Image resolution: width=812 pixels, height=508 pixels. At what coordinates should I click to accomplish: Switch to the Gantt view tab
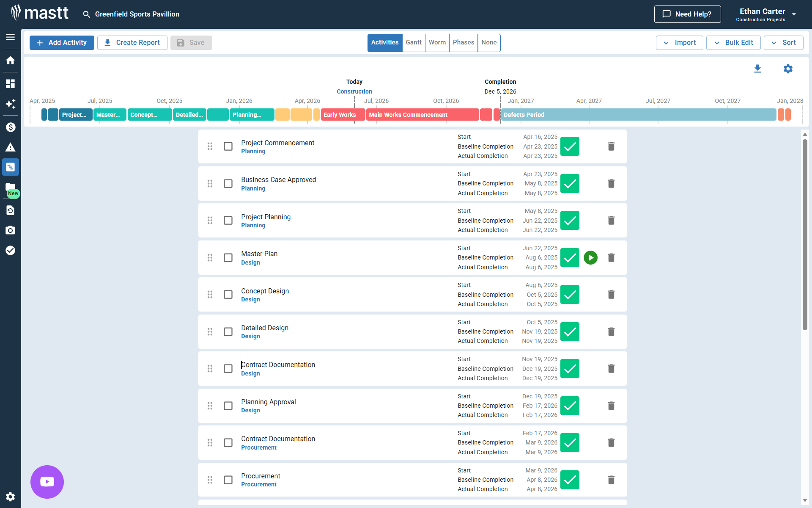click(x=414, y=43)
